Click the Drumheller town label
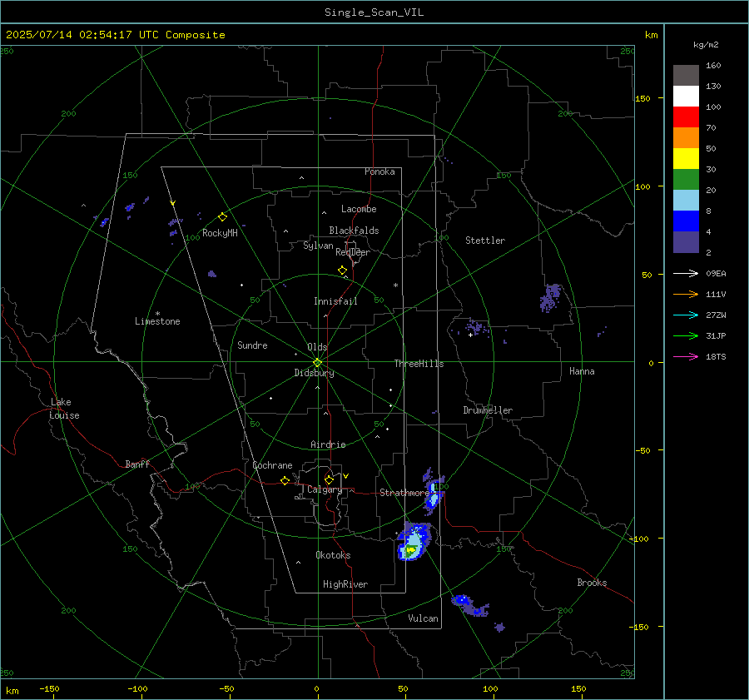This screenshot has height=700, width=749. [x=488, y=410]
